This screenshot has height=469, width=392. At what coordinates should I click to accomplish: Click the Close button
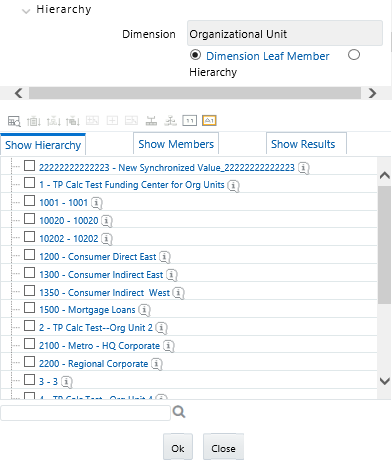(223, 448)
